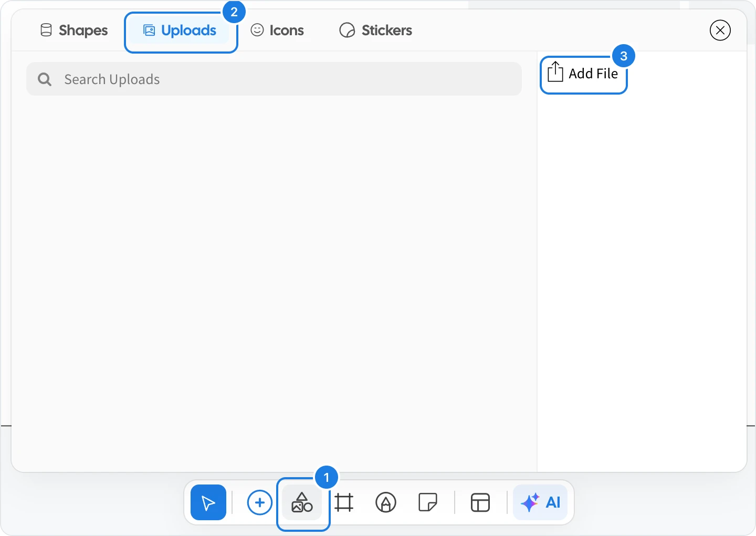The width and height of the screenshot is (756, 536).
Task: Add a sticky note with note tool
Action: point(428,502)
